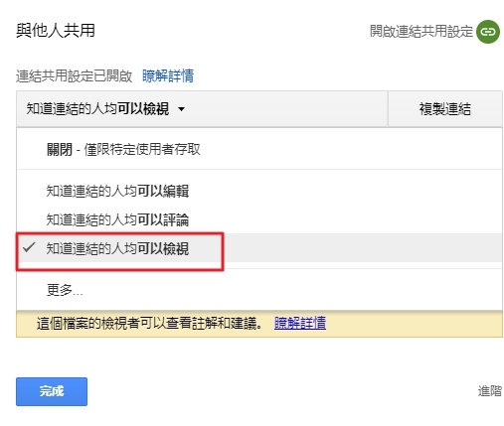Click the checkmark beside 可以檢視 option

coord(29,247)
